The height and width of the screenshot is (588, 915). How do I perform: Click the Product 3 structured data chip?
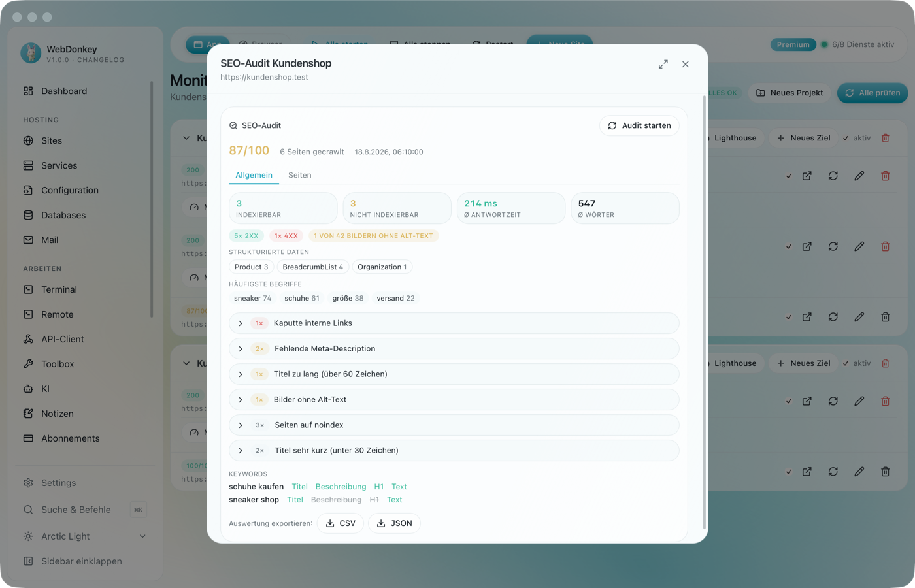pos(251,267)
